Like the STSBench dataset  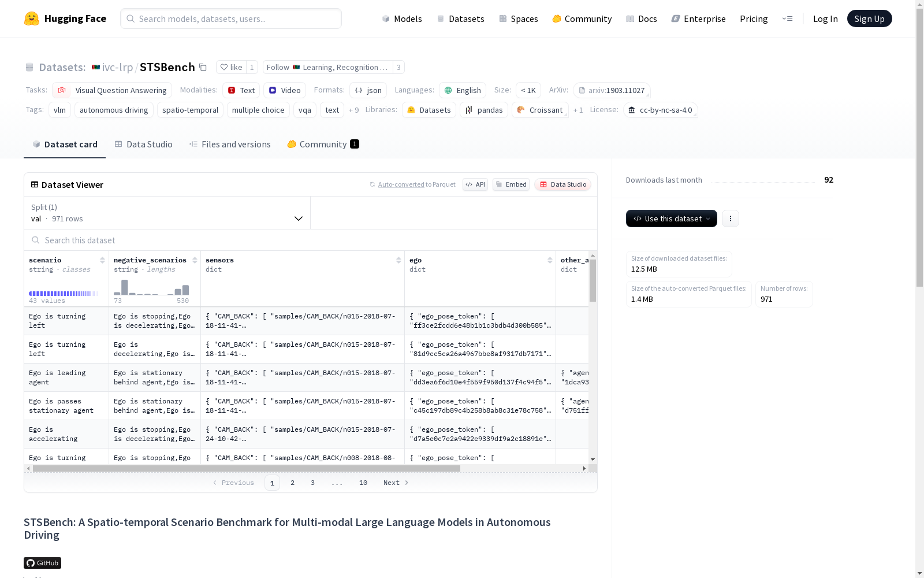point(231,67)
